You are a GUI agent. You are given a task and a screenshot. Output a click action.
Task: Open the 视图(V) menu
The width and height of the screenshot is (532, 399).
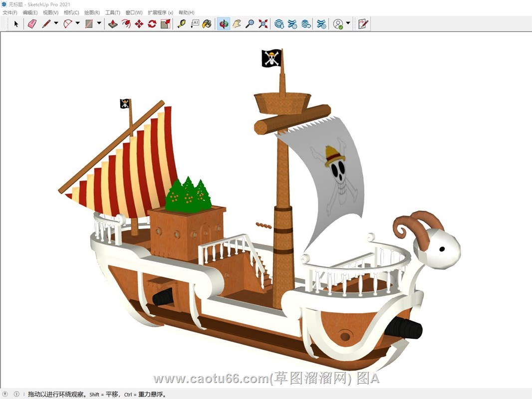coord(50,12)
